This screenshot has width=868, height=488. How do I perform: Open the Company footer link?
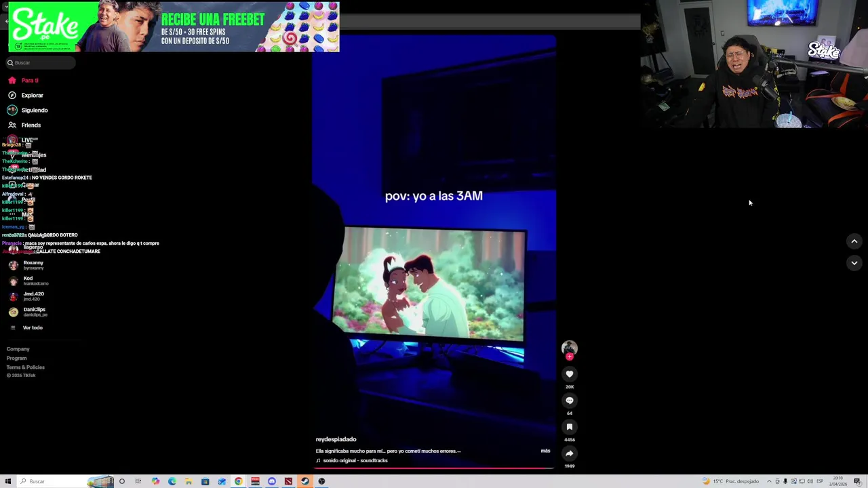click(18, 349)
